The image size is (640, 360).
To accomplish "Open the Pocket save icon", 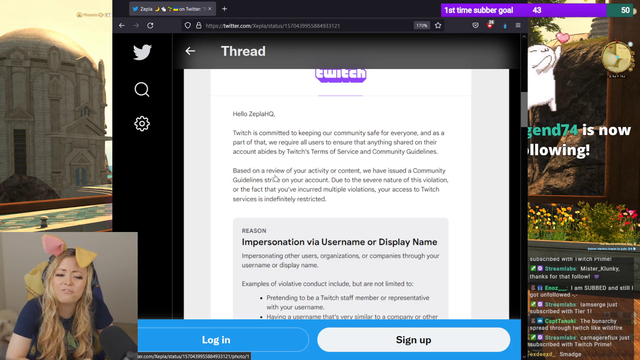I will point(476,25).
